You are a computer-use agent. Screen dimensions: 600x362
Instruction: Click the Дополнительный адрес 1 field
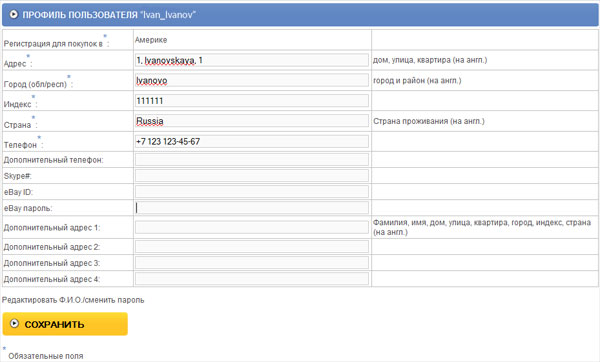(x=252, y=227)
